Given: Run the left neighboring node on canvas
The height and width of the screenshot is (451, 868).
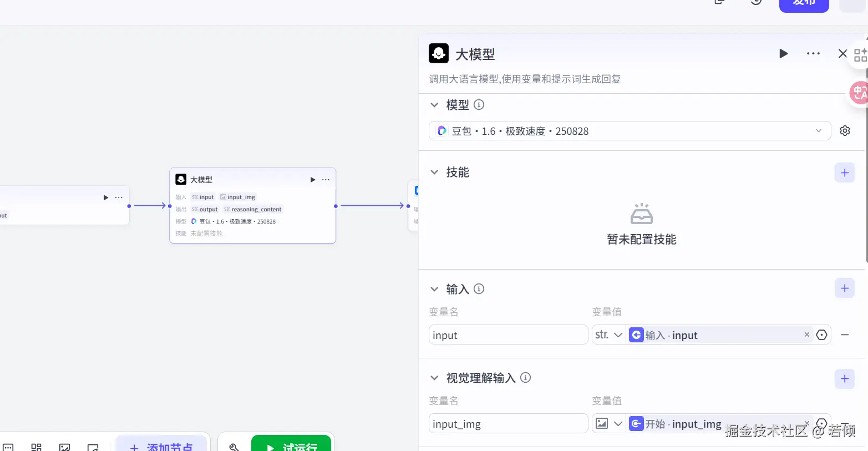Looking at the screenshot, I should (x=106, y=197).
